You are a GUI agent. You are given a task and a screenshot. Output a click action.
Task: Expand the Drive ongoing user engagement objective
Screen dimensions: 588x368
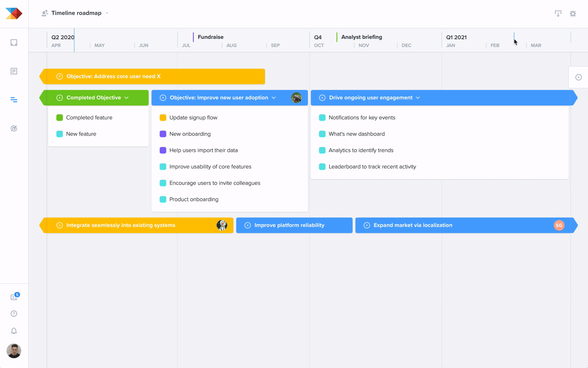(418, 97)
